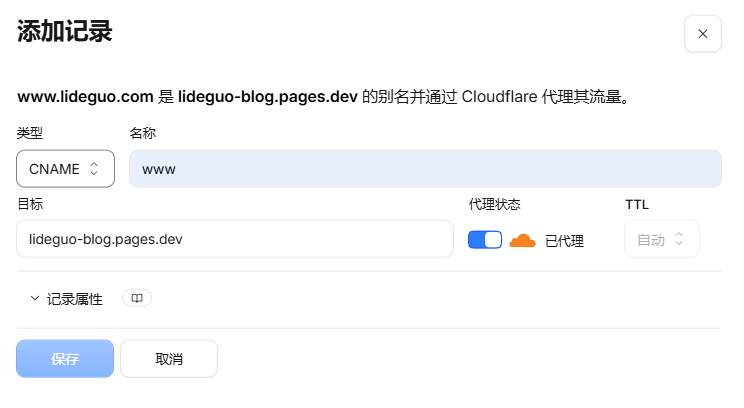
Task: Click the up-down arrows in CNAME selector
Action: [94, 168]
